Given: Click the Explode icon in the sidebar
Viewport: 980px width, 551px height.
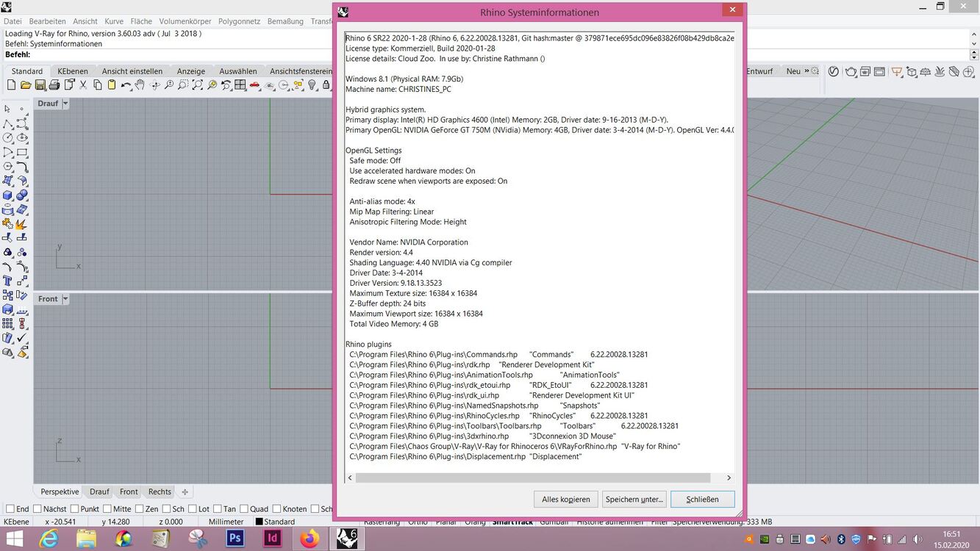Looking at the screenshot, I should pyautogui.click(x=22, y=223).
